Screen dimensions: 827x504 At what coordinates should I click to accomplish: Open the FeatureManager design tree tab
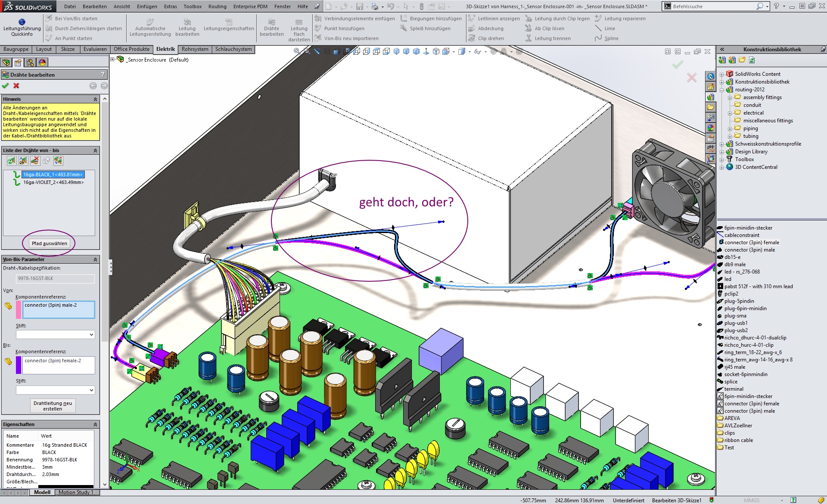tap(6, 62)
